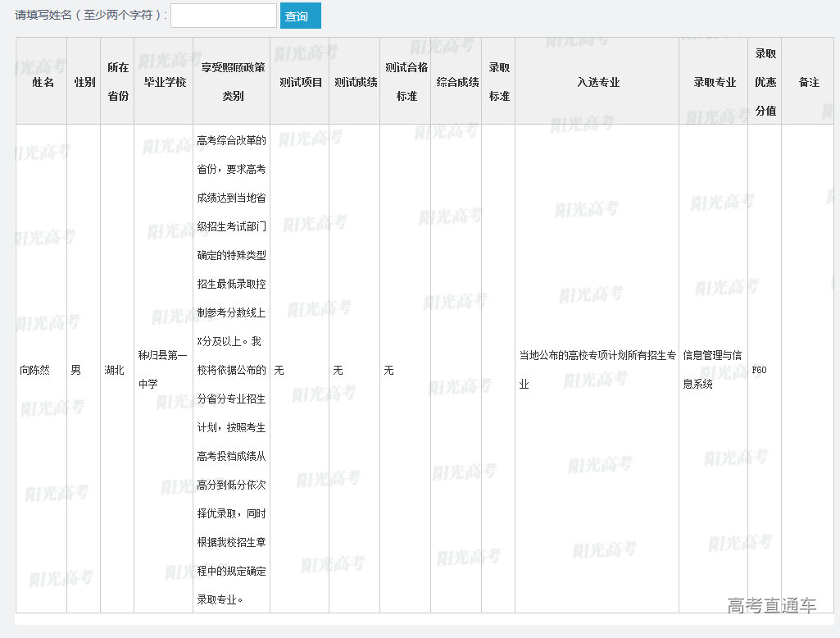Click the 测试合格标准 column header
The image size is (840, 638).
click(x=406, y=82)
